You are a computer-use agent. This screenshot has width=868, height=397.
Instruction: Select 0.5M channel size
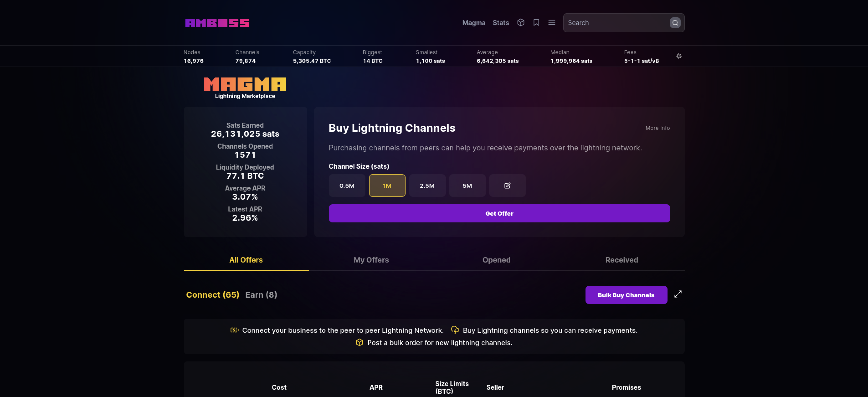click(x=347, y=186)
